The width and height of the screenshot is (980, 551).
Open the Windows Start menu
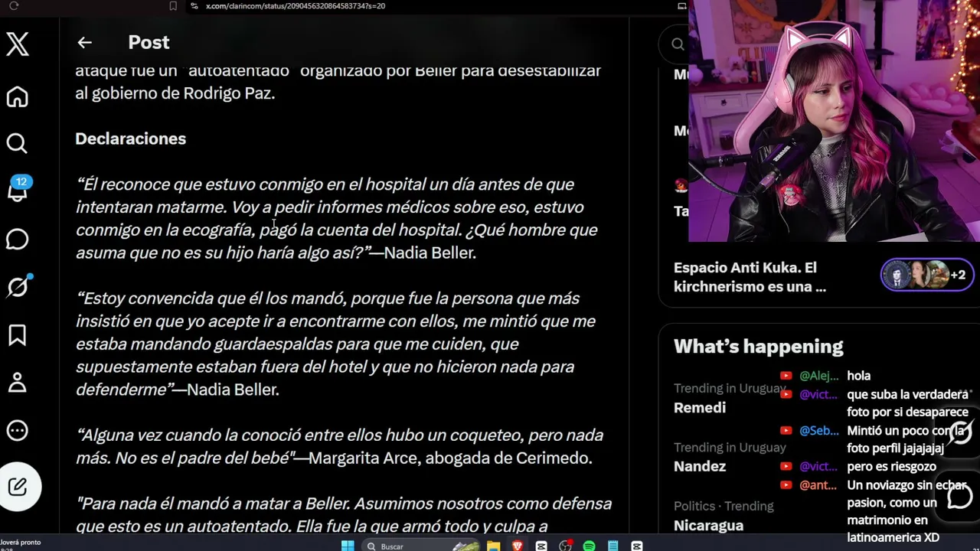tap(348, 546)
